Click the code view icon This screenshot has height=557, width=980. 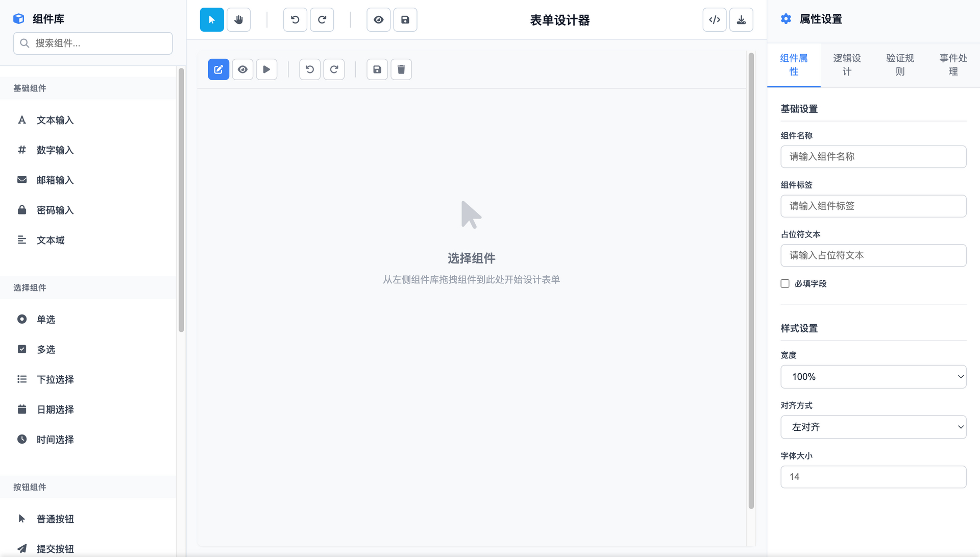(x=714, y=20)
